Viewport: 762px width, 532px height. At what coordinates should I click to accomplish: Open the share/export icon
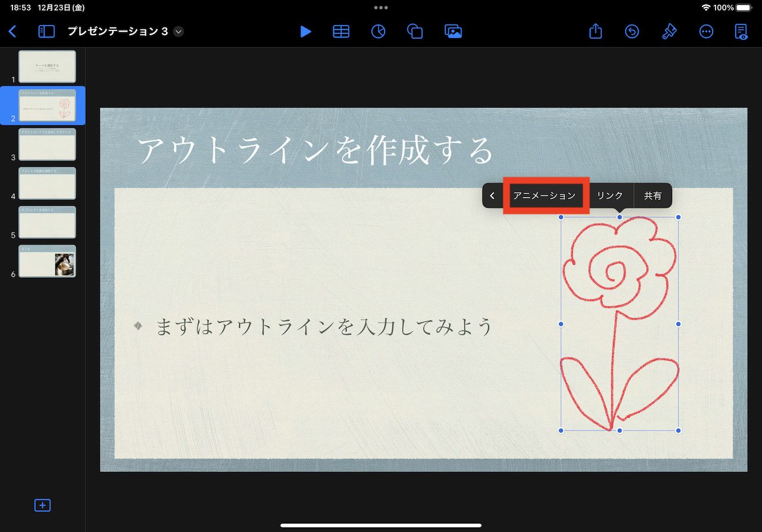coord(595,31)
